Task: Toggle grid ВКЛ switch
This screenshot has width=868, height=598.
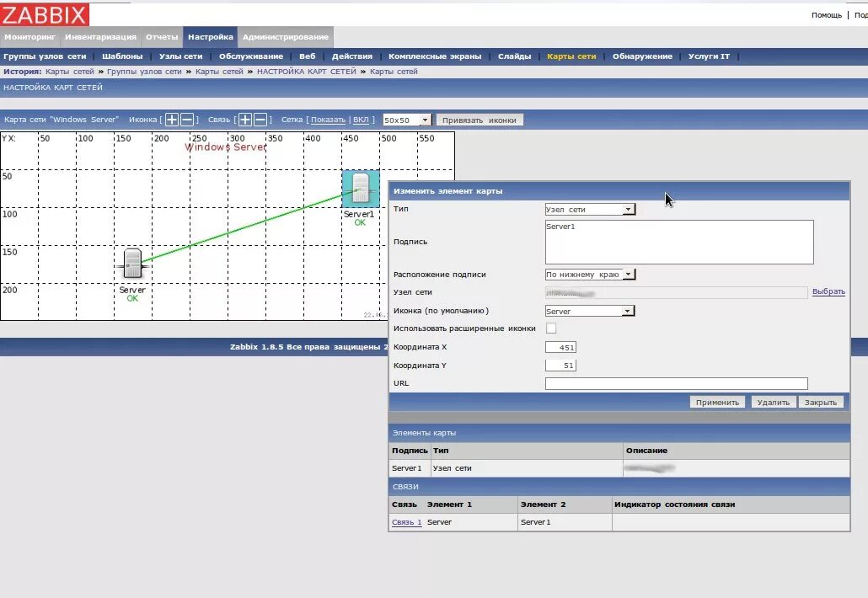Action: pos(361,120)
